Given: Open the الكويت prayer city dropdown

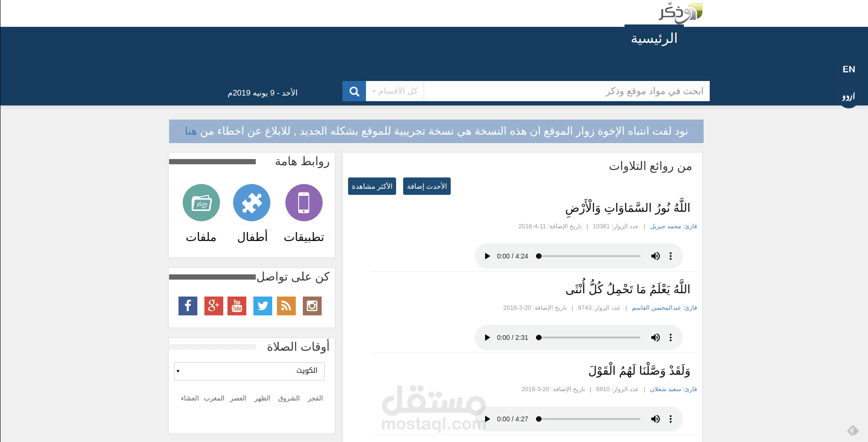Looking at the screenshot, I should point(249,371).
